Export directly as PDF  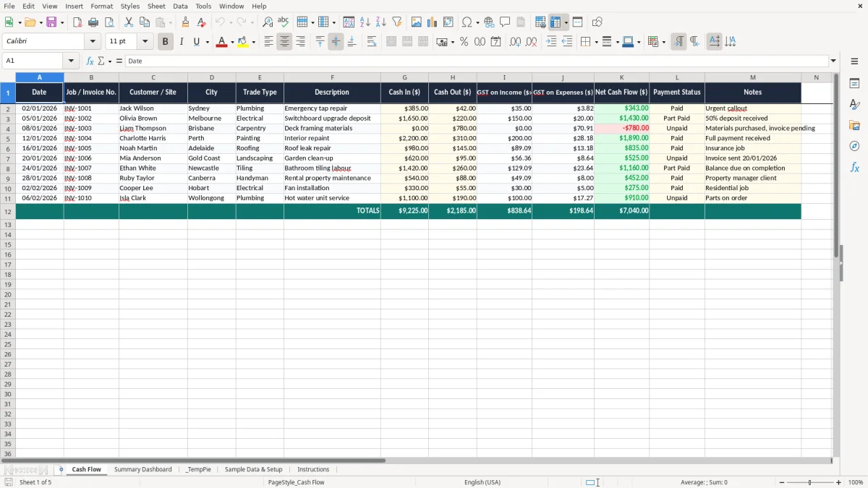tap(77, 22)
